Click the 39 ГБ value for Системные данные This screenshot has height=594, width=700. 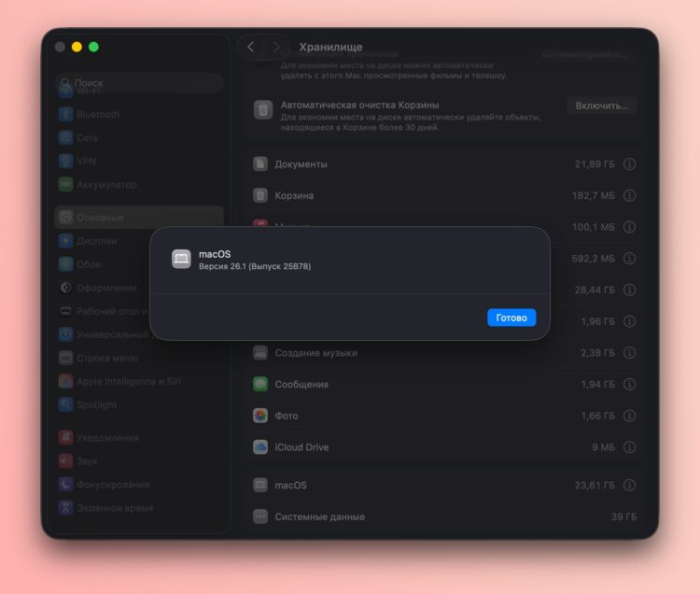tap(624, 516)
